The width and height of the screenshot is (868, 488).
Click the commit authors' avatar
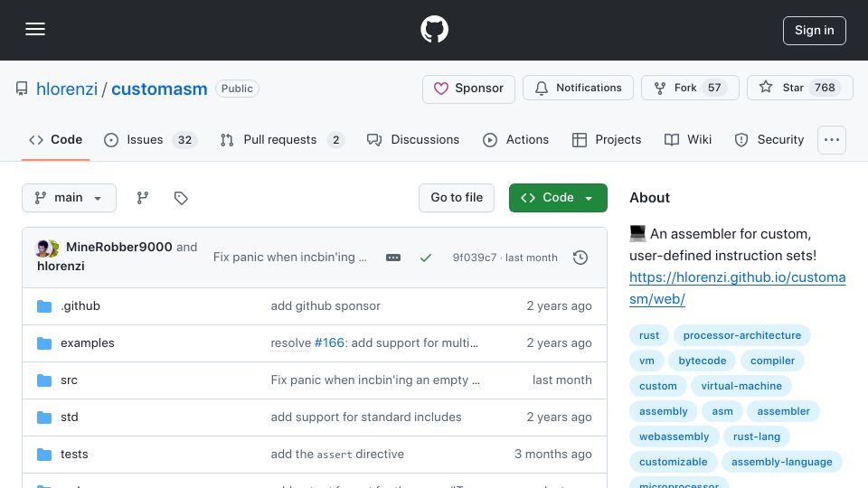[47, 249]
